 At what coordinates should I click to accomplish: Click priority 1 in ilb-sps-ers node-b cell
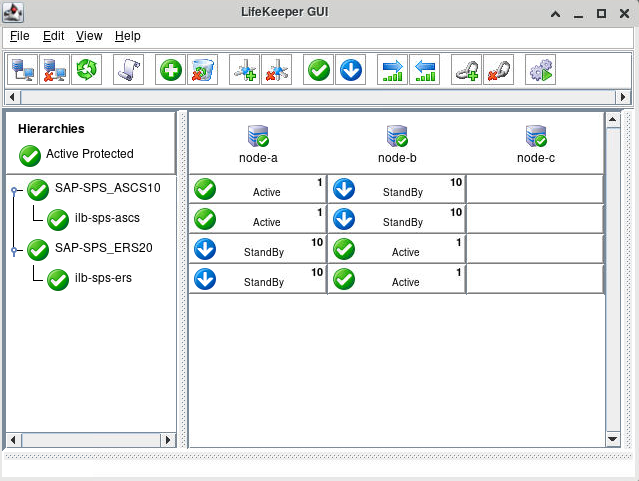tap(459, 272)
